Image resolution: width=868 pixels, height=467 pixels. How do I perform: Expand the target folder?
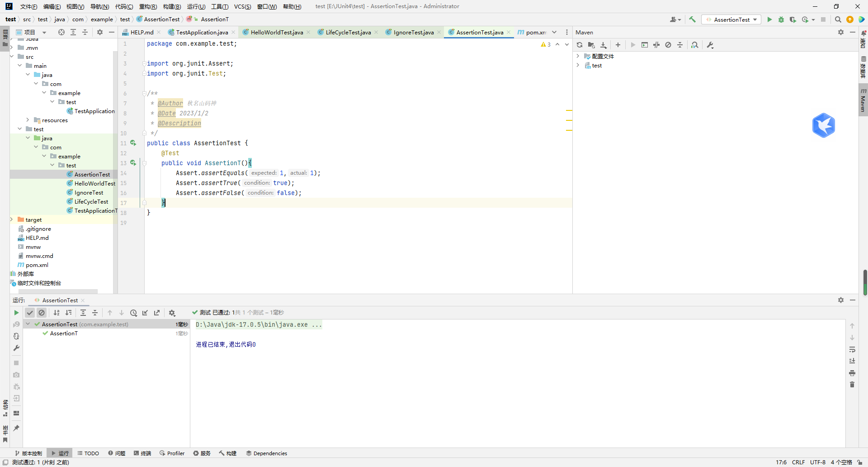coord(12,219)
